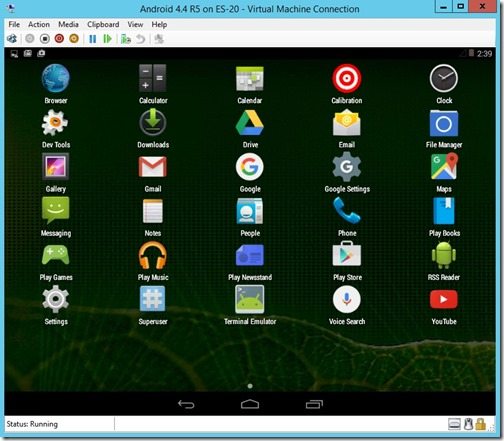
Task: Open the Action menu
Action: click(x=39, y=24)
